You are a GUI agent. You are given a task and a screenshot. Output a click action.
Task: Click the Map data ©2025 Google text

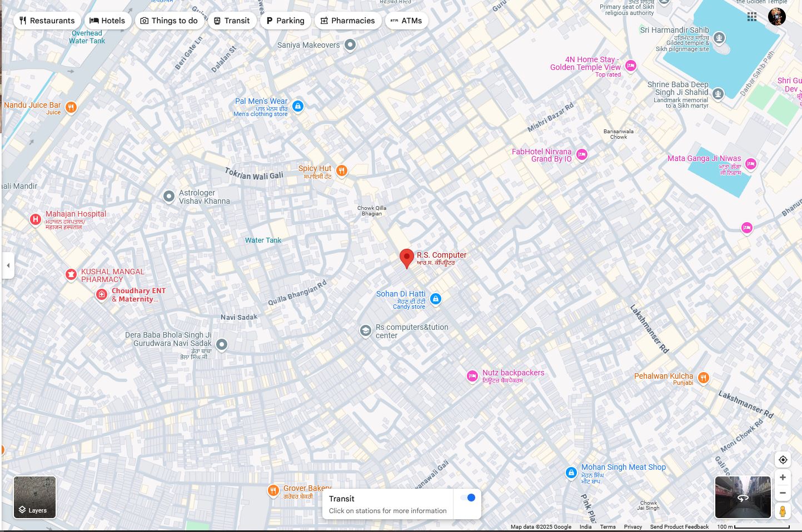(541, 527)
